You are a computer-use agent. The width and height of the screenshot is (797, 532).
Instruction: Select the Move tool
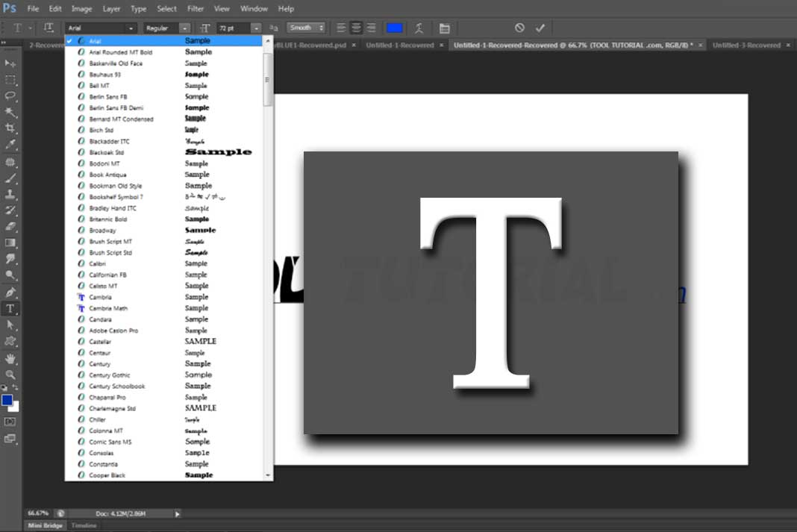(x=10, y=64)
